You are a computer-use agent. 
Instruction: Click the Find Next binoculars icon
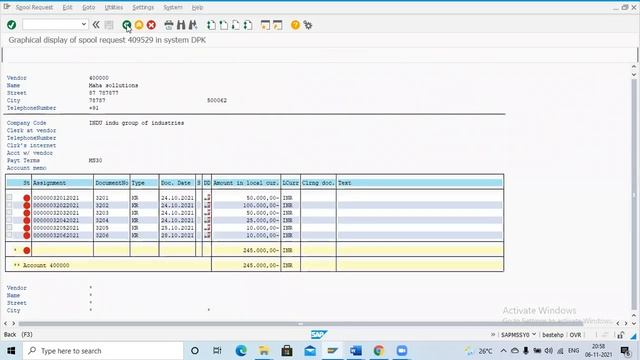pos(193,25)
